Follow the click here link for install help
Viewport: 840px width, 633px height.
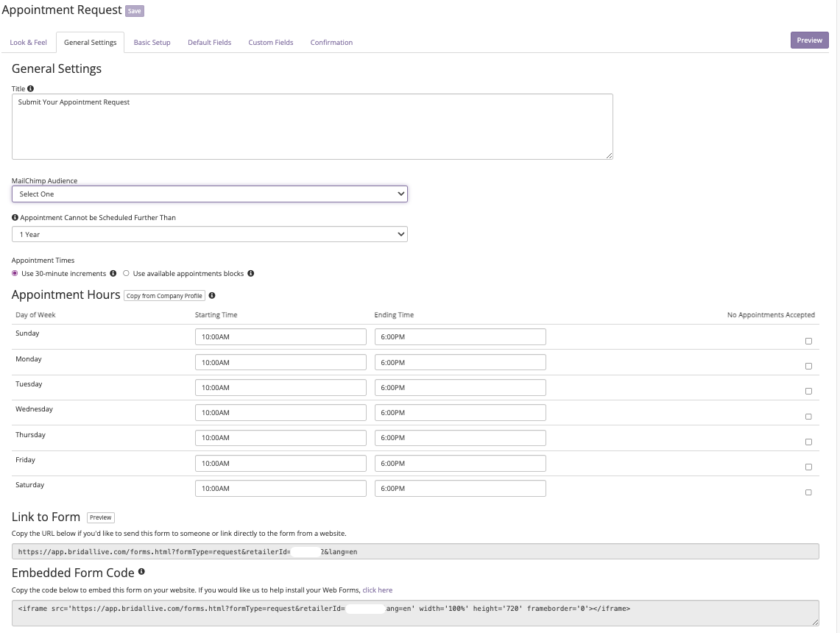click(x=378, y=590)
